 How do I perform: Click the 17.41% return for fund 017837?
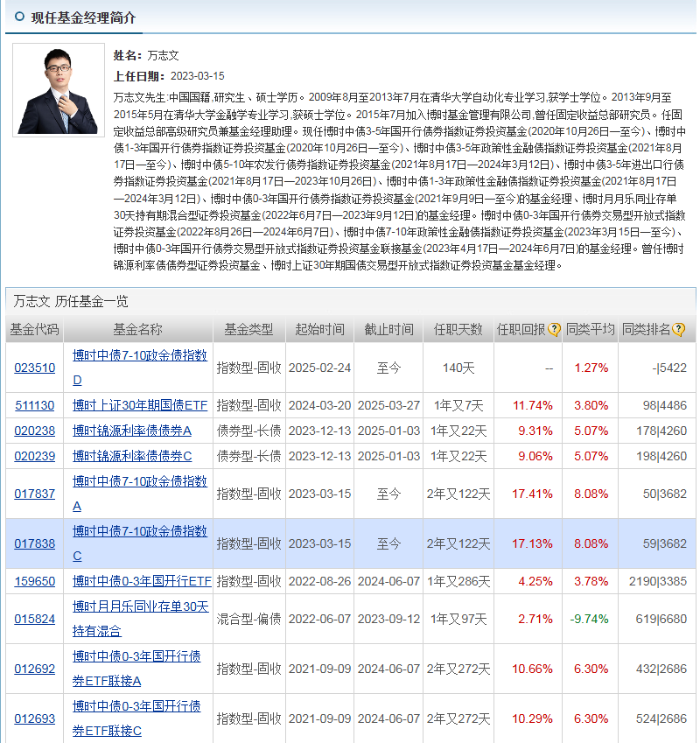point(532,494)
